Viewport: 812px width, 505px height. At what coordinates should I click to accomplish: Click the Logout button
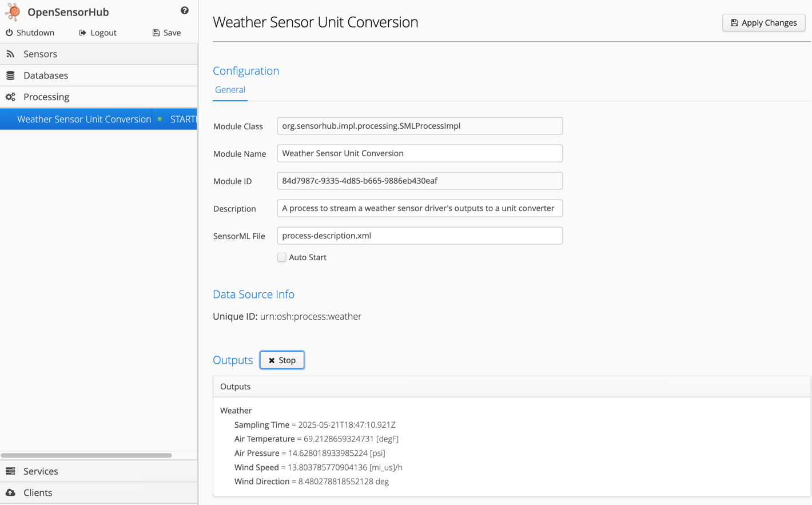click(98, 33)
